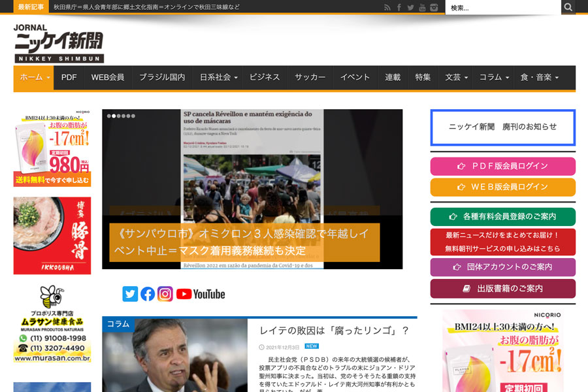Click the 団体アカウントのご案内 button
Screen dimensions: 588x392
503,267
